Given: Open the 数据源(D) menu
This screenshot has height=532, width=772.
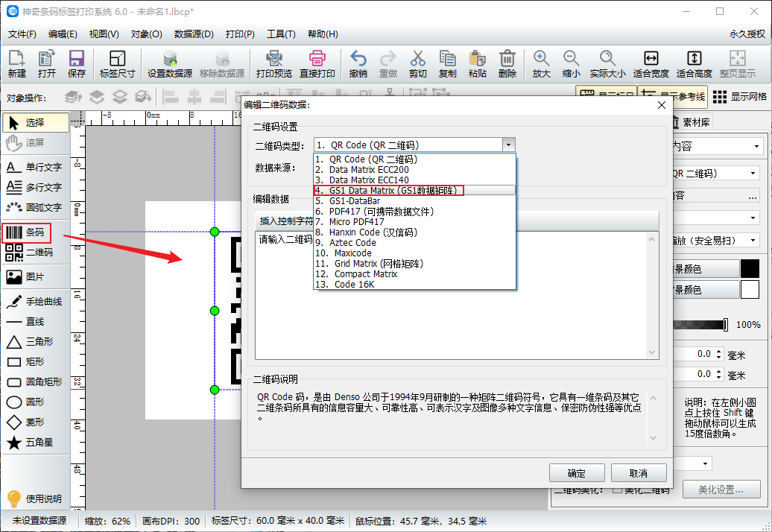Looking at the screenshot, I should click(x=194, y=34).
